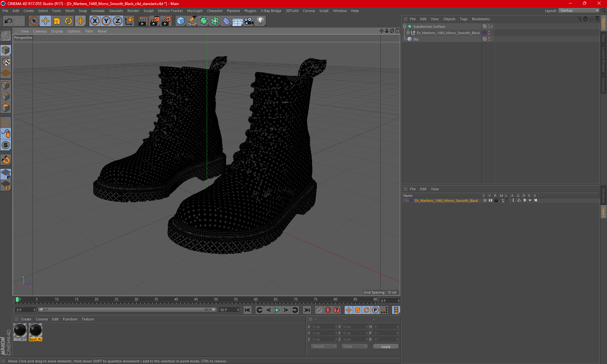The width and height of the screenshot is (607, 364).
Task: Play the animation forward
Action: click(x=277, y=310)
